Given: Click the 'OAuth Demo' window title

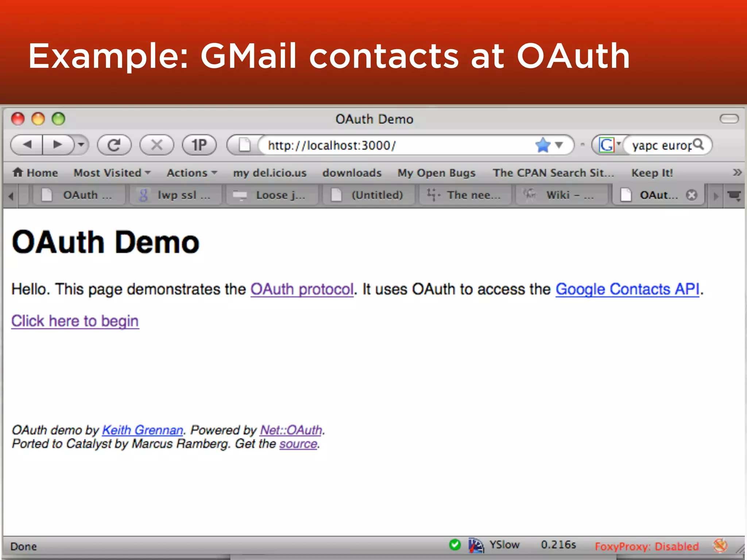Looking at the screenshot, I should coord(374,119).
